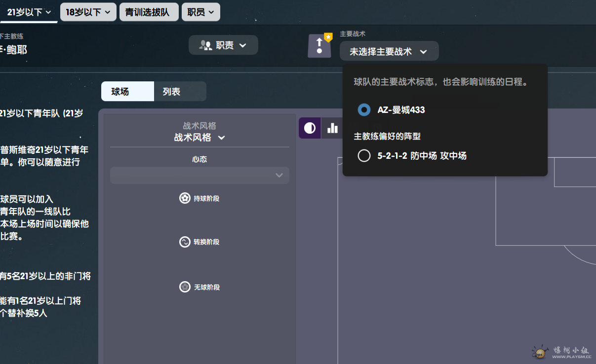Click the transition phase icon

(185, 242)
